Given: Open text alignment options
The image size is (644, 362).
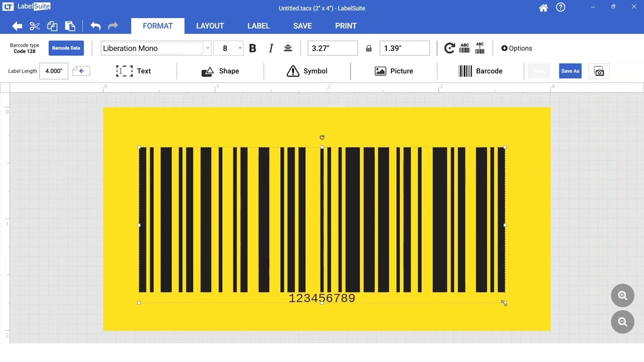Looking at the screenshot, I should tap(288, 48).
